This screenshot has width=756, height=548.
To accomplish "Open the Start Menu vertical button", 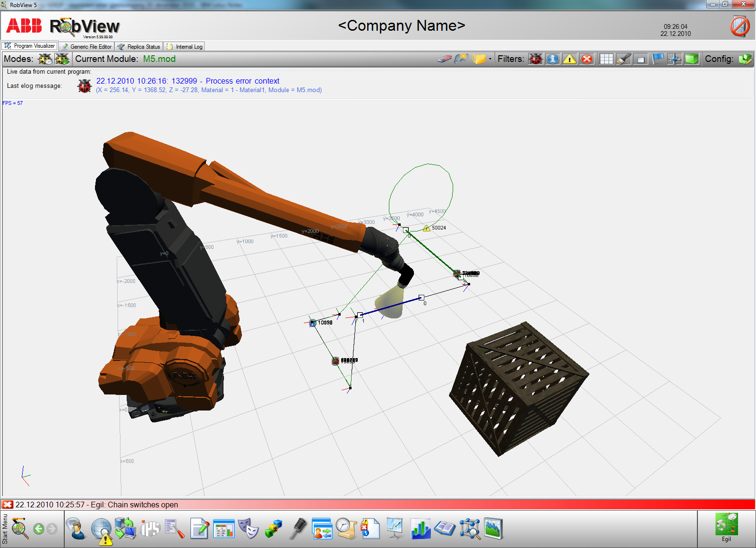I will pyautogui.click(x=5, y=529).
